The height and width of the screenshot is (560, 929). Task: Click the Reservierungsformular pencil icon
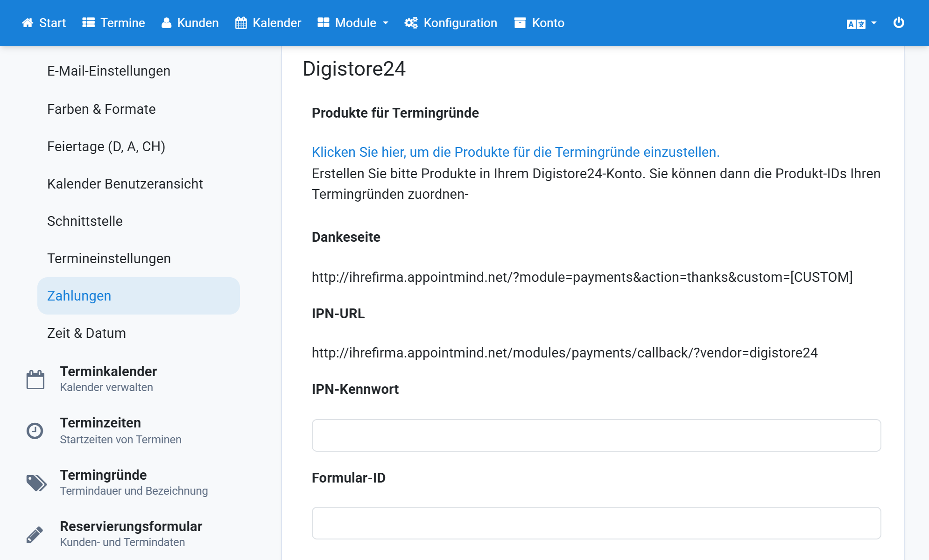pyautogui.click(x=35, y=534)
